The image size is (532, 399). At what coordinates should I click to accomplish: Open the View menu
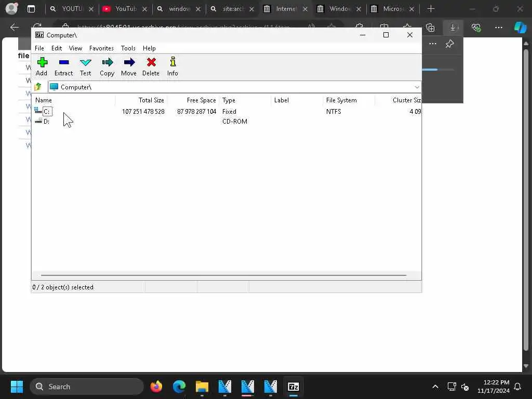pos(75,48)
